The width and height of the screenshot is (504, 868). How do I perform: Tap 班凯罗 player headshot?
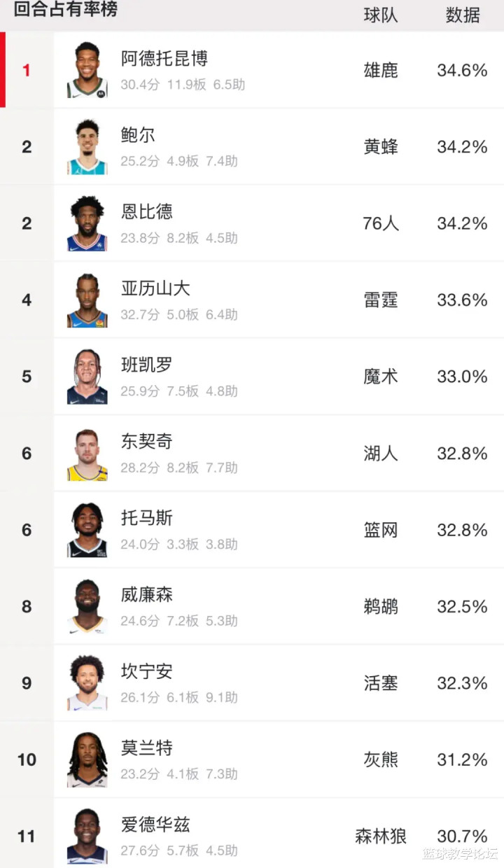[x=87, y=377]
